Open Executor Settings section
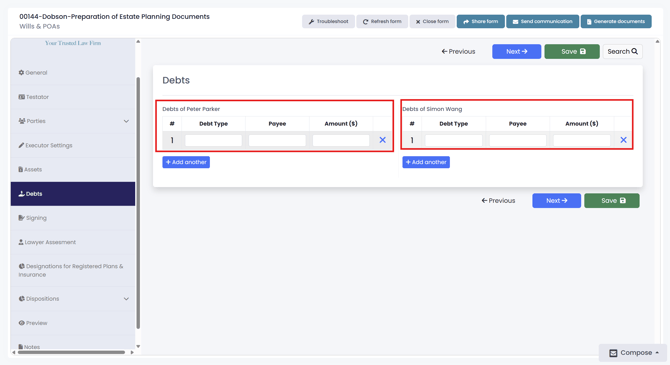Viewport: 670px width, 365px height. click(73, 145)
